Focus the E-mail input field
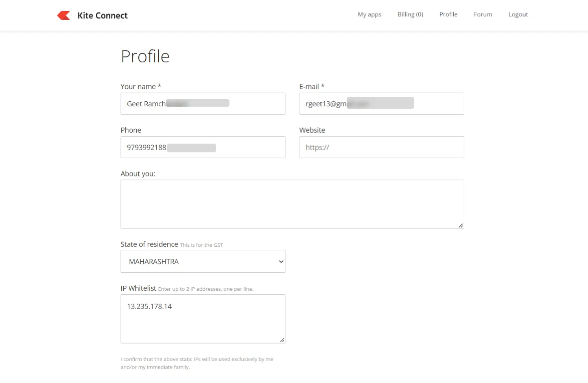Image resolution: width=588 pixels, height=383 pixels. 381,103
